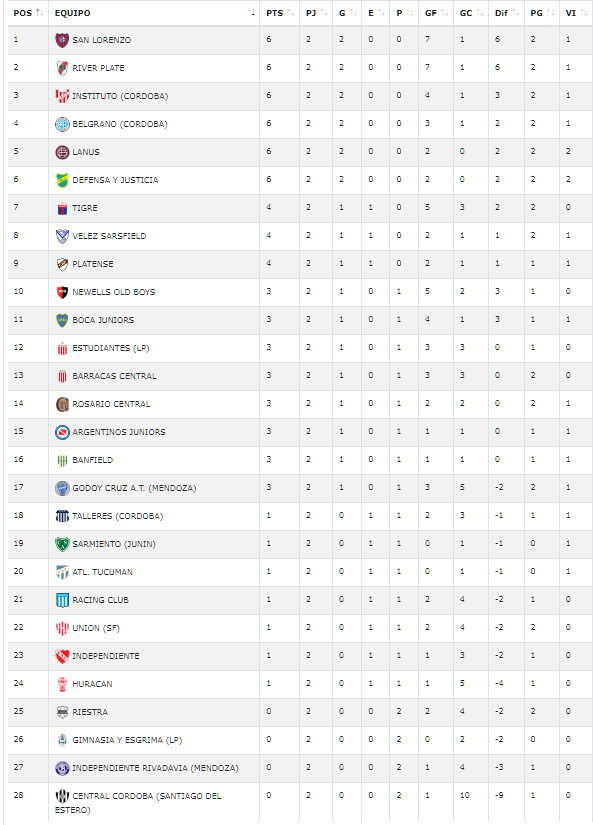This screenshot has height=825, width=593.
Task: Click the River Plate club crest
Action: click(x=62, y=68)
